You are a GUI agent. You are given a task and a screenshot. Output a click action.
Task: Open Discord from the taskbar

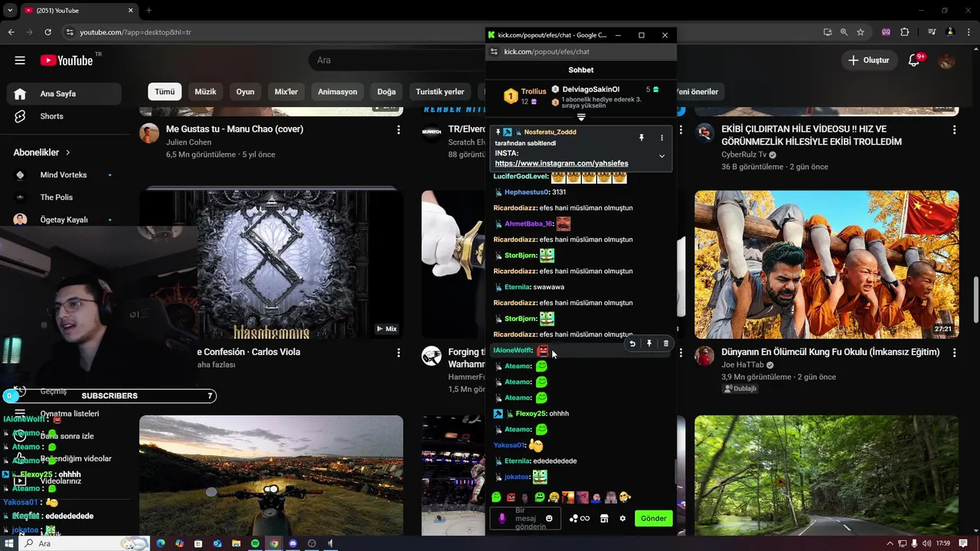pos(292,543)
